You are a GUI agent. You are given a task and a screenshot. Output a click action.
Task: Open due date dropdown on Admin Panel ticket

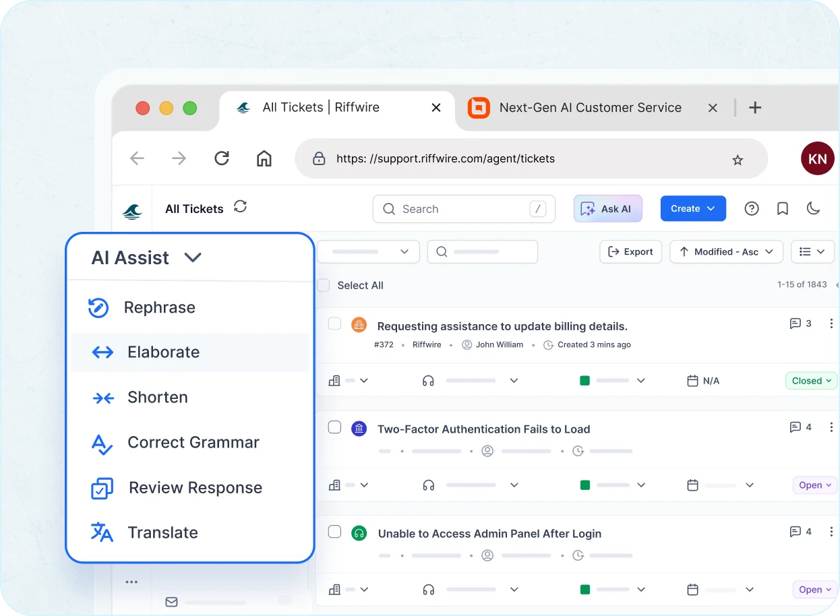[720, 590]
